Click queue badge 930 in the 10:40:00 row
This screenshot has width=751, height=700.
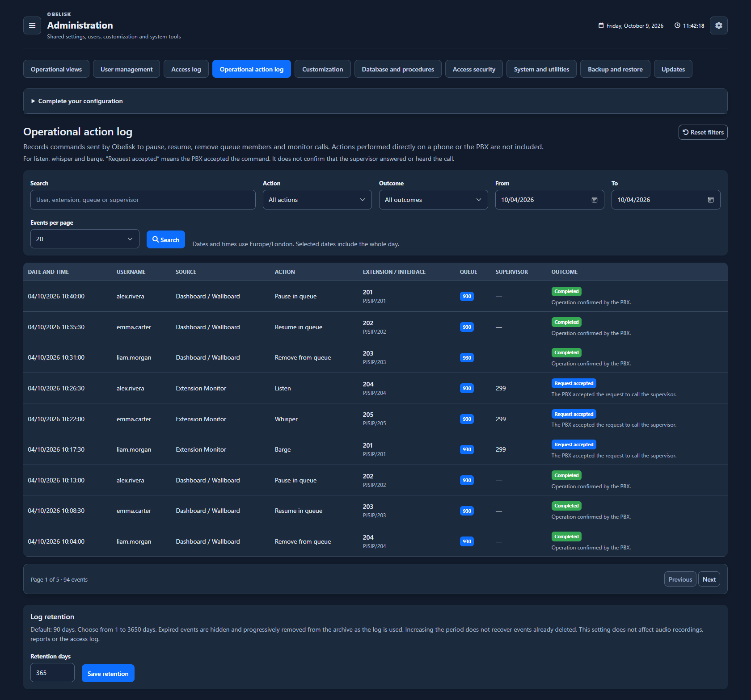(x=467, y=296)
